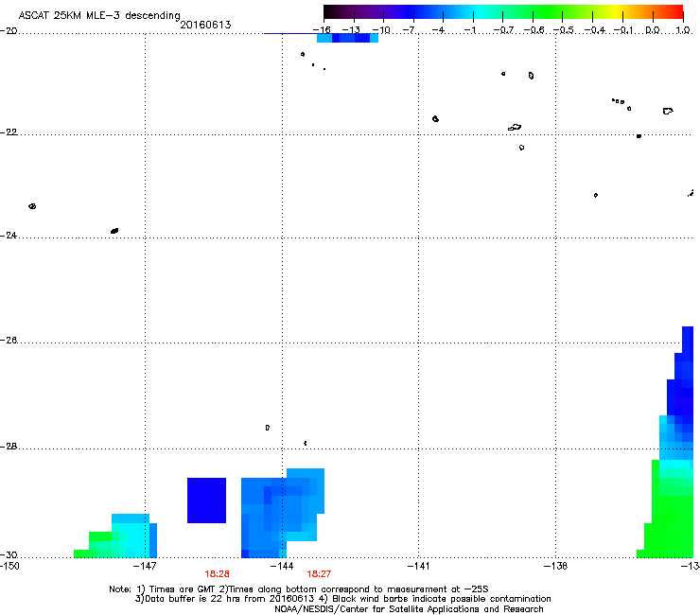700x615 pixels.
Task: Click the -0.5 color scale label
Action: [x=564, y=30]
